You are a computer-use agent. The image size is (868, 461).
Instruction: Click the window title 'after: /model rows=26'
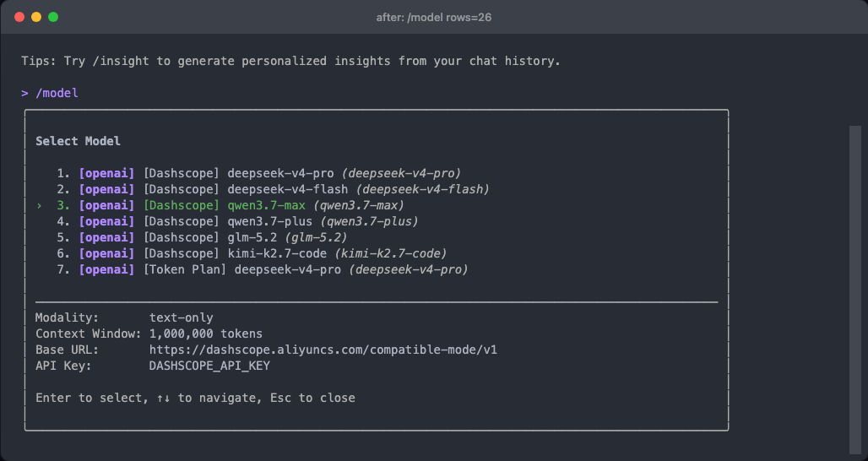pyautogui.click(x=433, y=17)
